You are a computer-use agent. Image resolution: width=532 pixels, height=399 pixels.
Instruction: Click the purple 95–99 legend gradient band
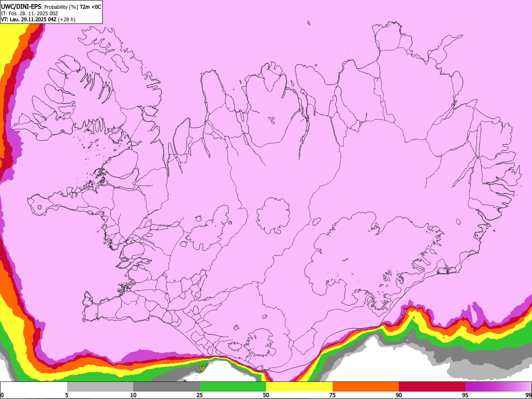click(498, 387)
